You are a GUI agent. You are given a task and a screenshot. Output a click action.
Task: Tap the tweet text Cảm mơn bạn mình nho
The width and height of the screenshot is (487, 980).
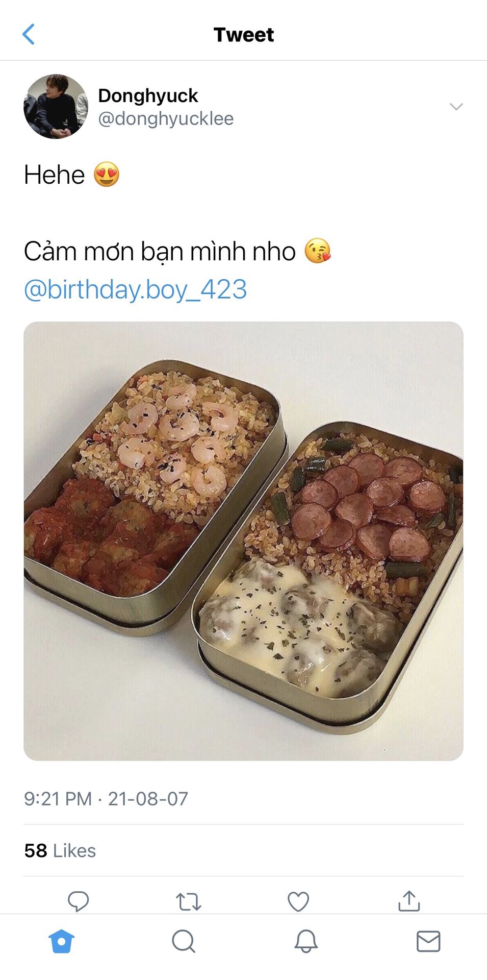(x=160, y=252)
